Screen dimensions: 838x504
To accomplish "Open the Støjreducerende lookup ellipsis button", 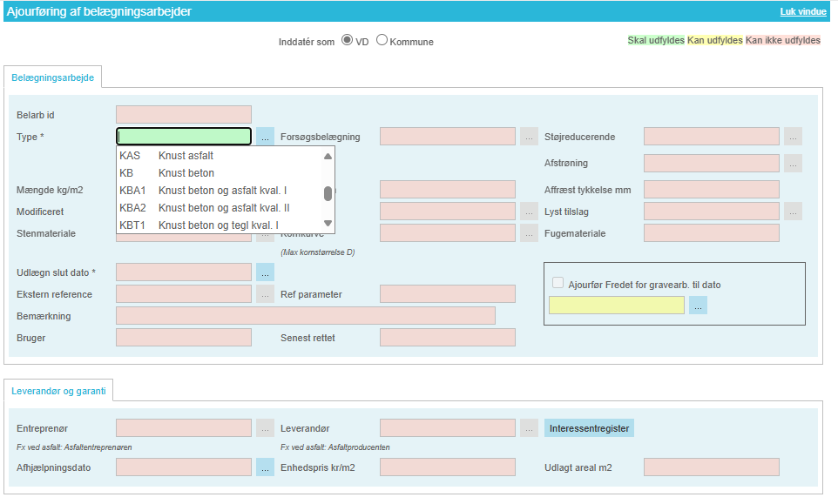I will coord(793,137).
